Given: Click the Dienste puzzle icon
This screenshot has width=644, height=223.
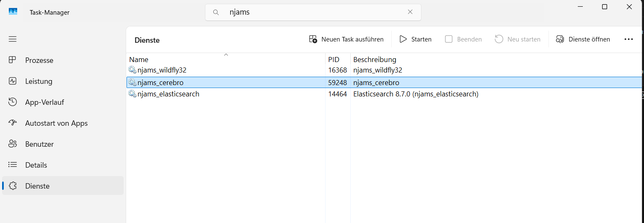Looking at the screenshot, I should click(13, 186).
